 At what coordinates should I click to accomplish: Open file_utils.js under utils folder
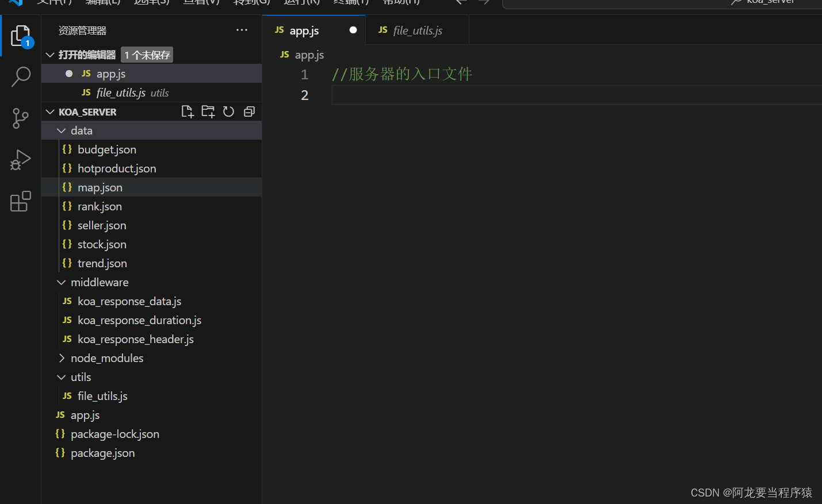coord(152,396)
